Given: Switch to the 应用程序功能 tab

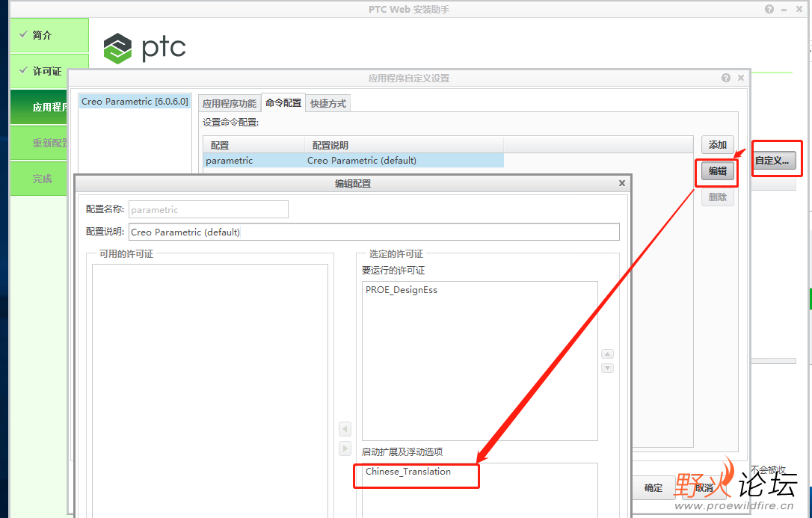Looking at the screenshot, I should (230, 103).
